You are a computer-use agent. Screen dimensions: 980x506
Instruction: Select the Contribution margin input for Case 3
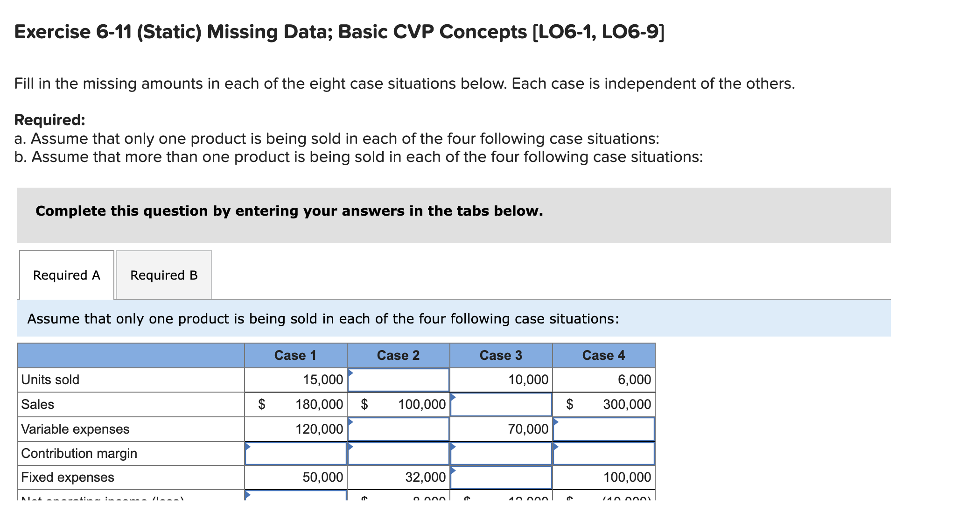(x=500, y=453)
